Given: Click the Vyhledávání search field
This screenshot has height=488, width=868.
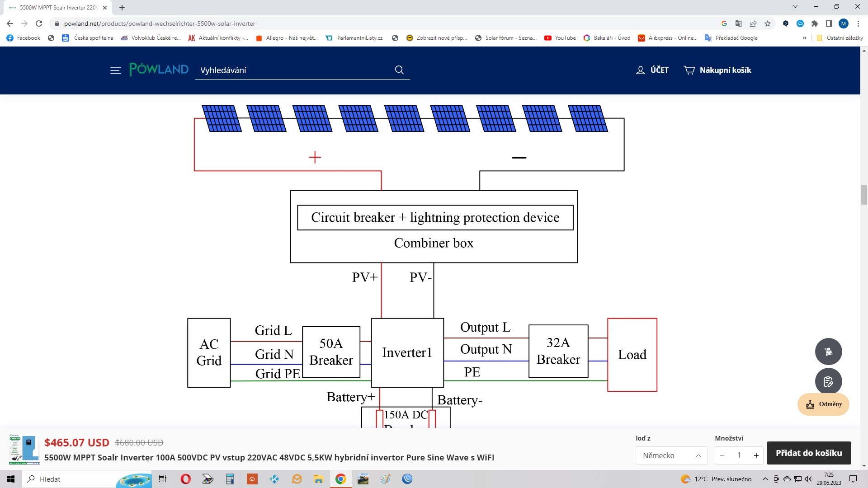Looking at the screenshot, I should [294, 70].
